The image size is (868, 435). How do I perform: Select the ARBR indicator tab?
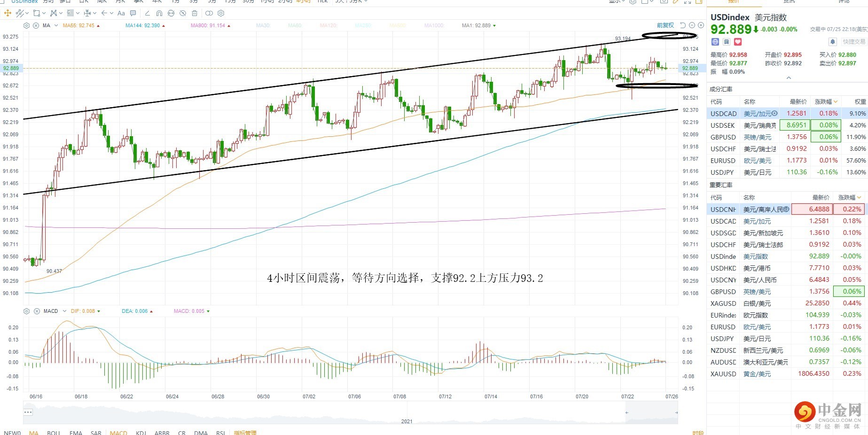[x=162, y=433]
